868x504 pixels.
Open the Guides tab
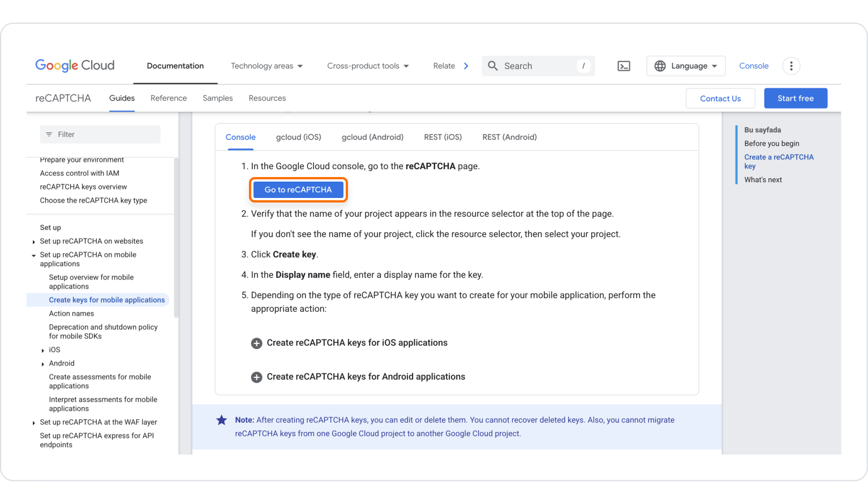point(122,98)
